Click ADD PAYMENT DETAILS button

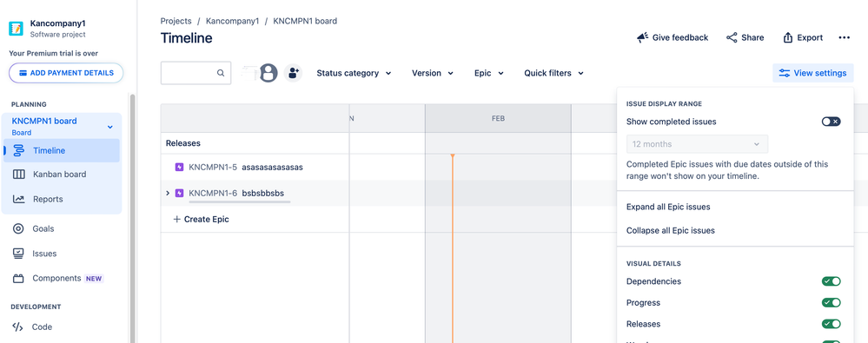click(x=66, y=73)
